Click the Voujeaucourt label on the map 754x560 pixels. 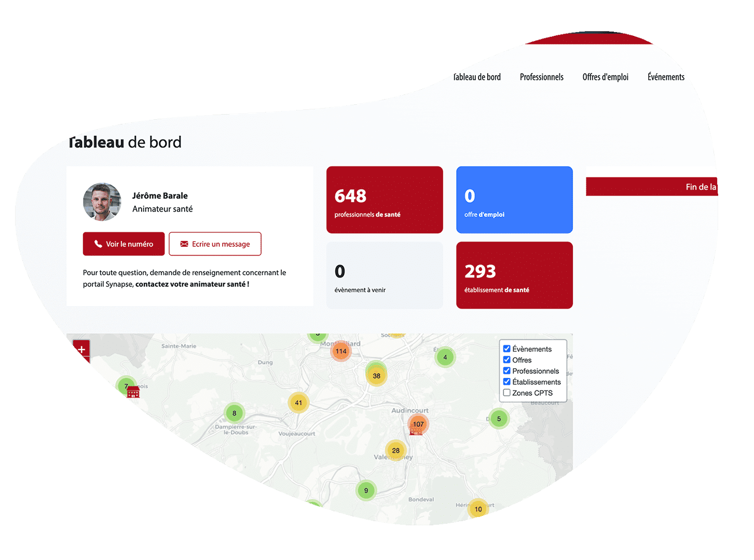pos(297,433)
